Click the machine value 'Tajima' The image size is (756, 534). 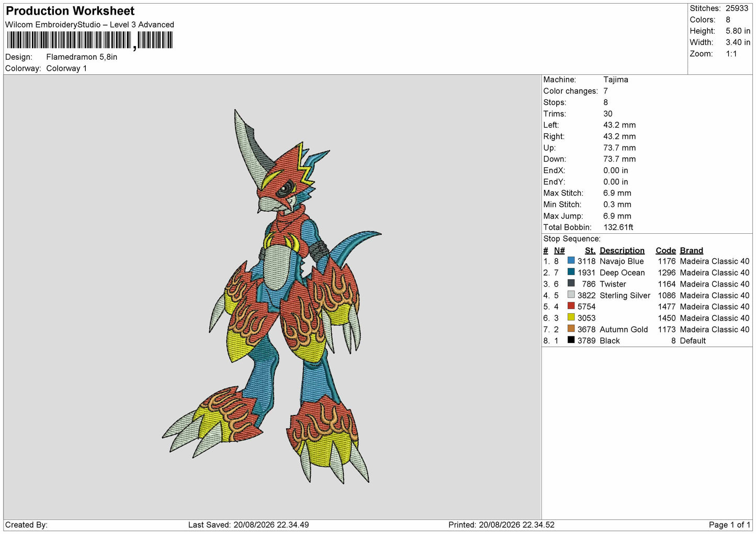616,79
